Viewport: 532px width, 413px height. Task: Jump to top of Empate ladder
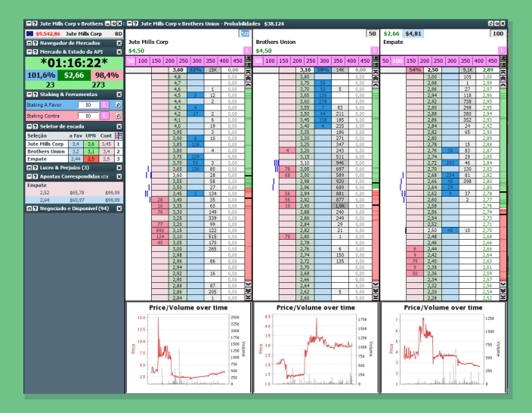503,72
